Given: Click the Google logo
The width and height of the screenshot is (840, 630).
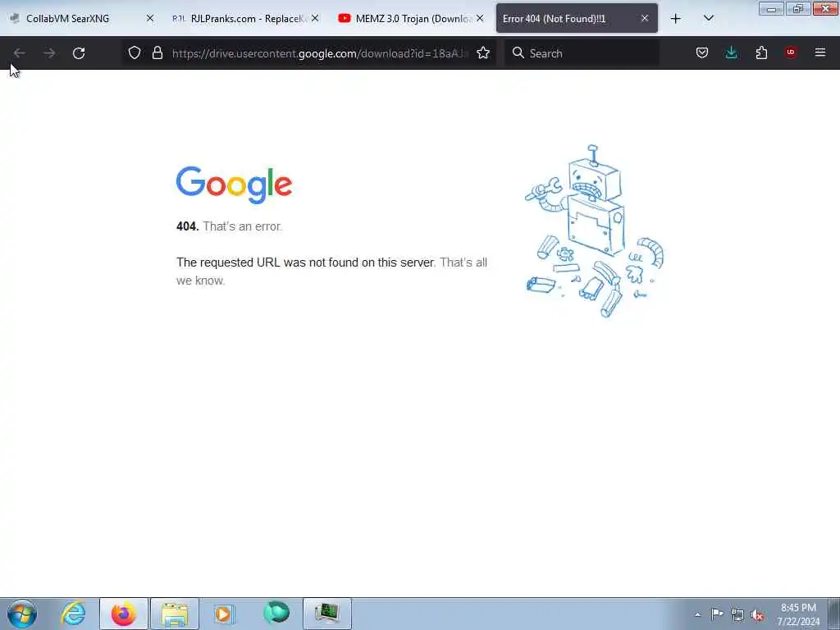Looking at the screenshot, I should (x=234, y=185).
